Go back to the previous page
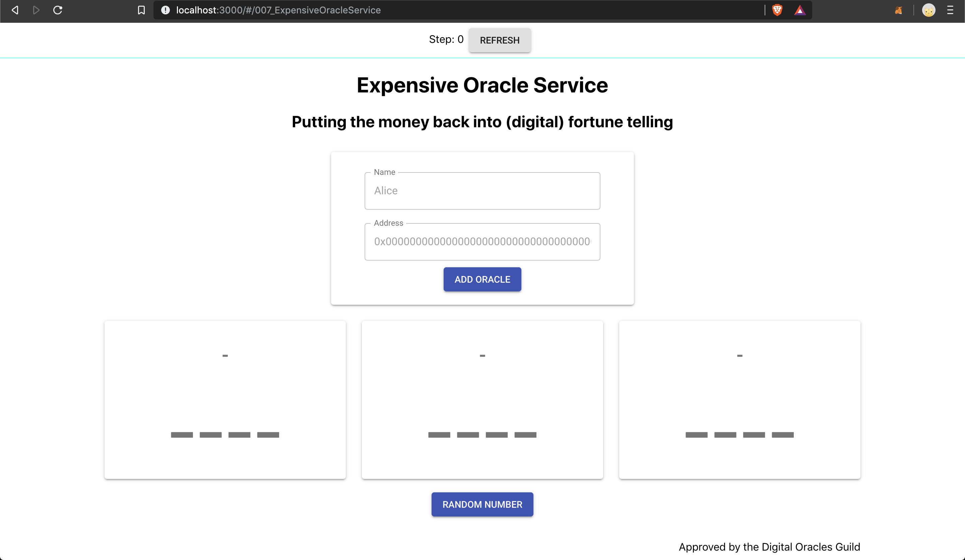 click(15, 10)
